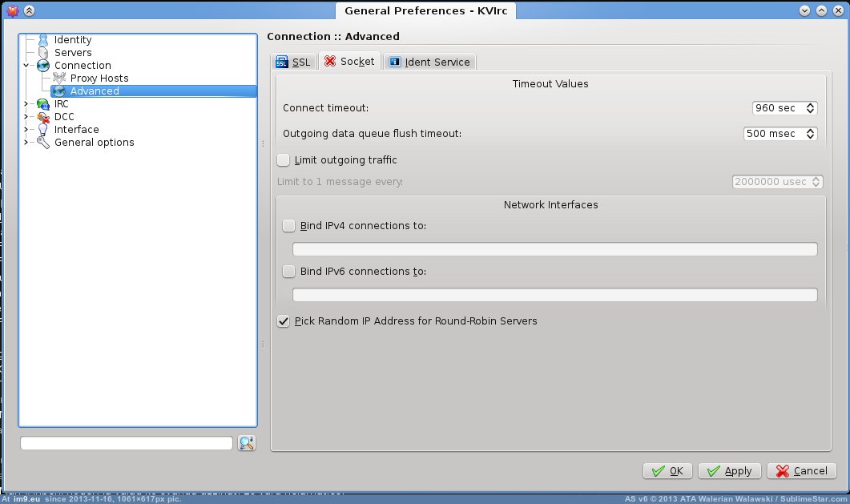Click the Connection globe icon
The image size is (850, 504).
[42, 66]
